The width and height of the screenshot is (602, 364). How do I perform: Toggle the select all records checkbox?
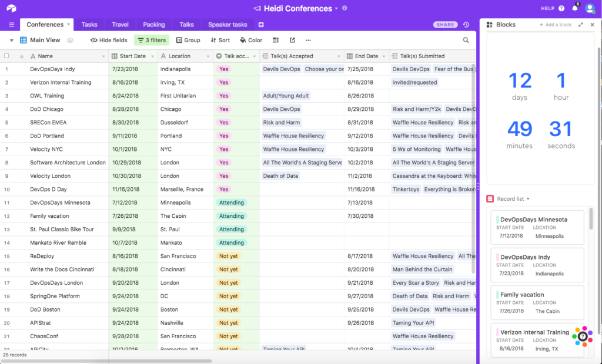pyautogui.click(x=6, y=56)
